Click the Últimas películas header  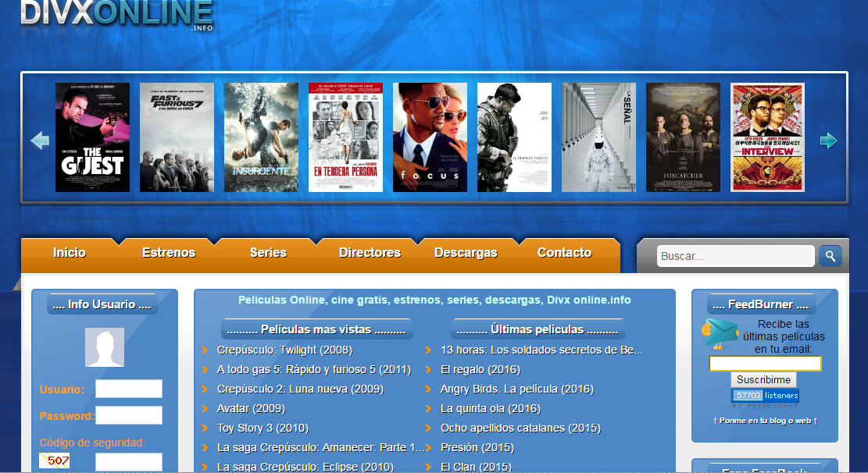538,329
